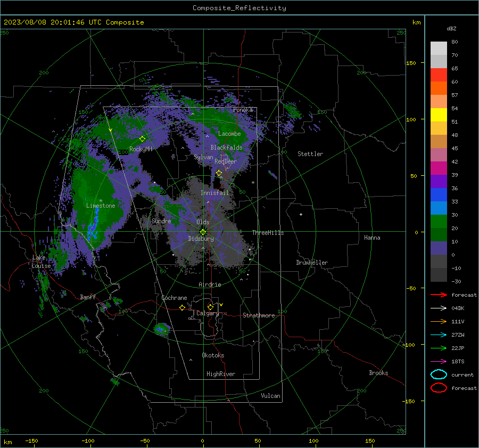Click the red 60-65 dBZ color swatch

click(439, 75)
